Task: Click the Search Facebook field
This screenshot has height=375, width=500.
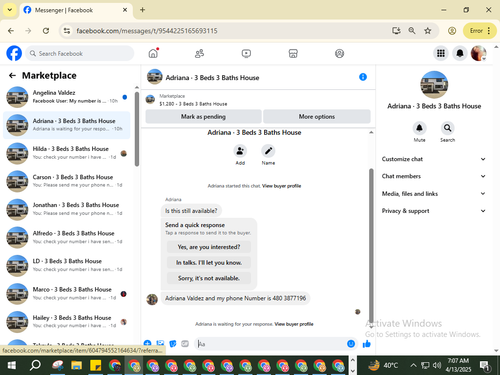Action: [80, 53]
